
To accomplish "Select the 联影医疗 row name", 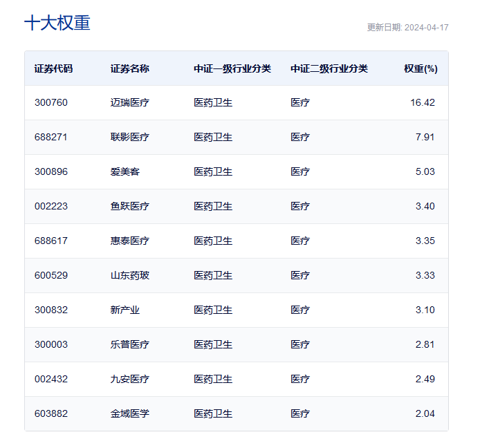I will tap(129, 137).
